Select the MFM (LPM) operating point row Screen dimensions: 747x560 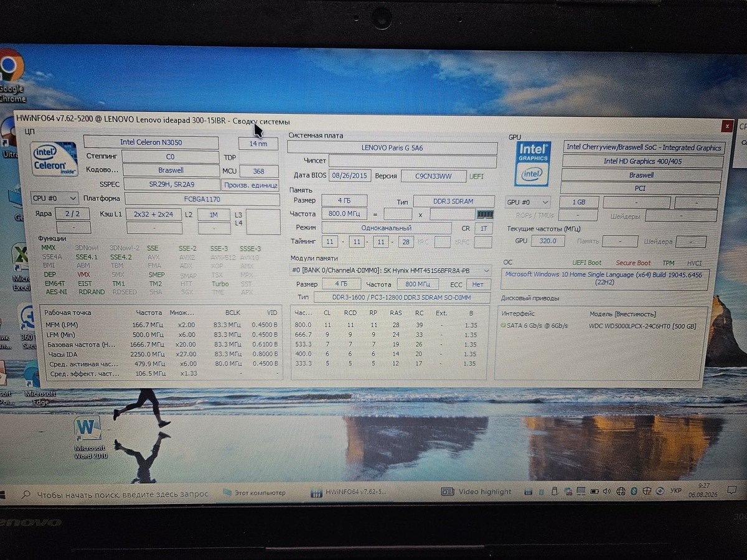point(161,325)
